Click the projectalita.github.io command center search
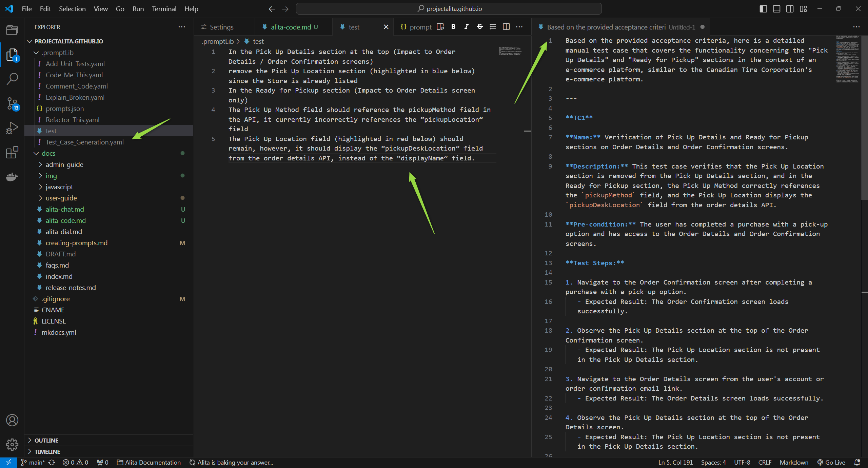The image size is (868, 468). point(449,9)
